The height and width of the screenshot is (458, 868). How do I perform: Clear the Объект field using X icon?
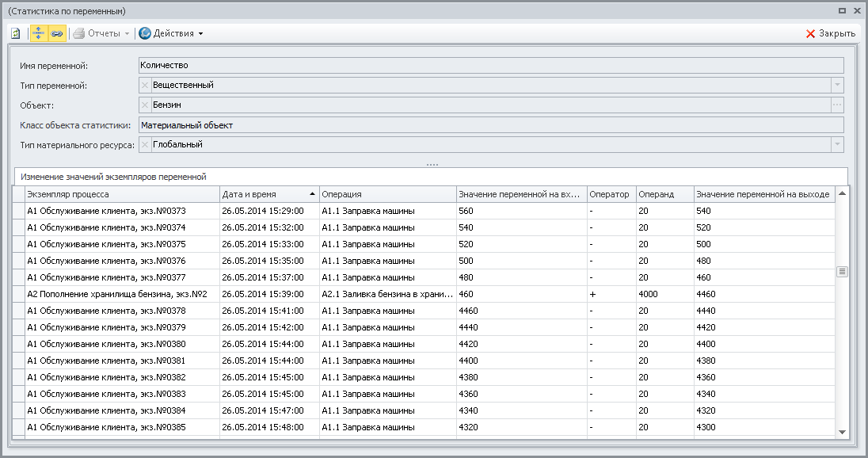click(x=144, y=105)
